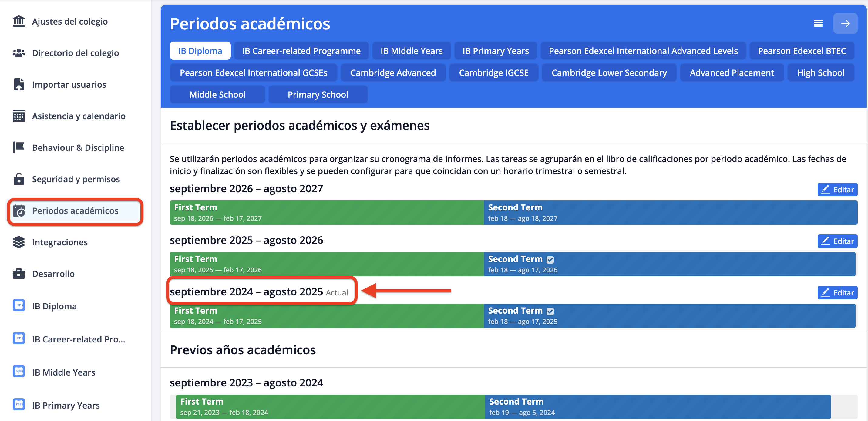The height and width of the screenshot is (421, 868).
Task: Click the Integraciones layers icon
Action: coord(19,242)
